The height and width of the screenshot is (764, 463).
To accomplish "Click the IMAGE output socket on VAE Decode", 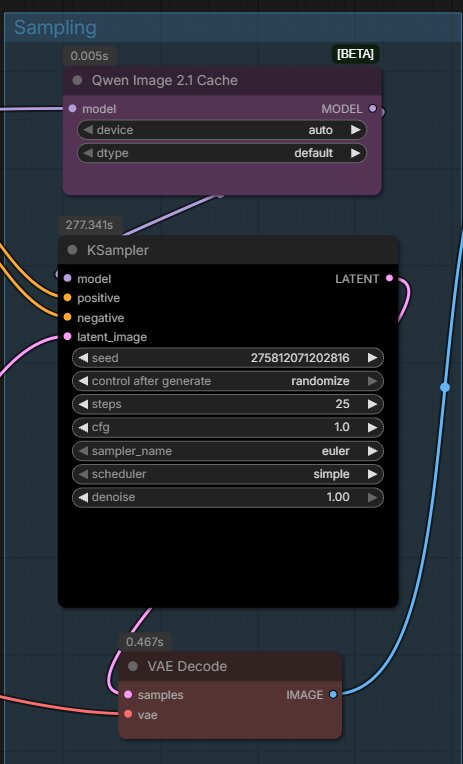I will [333, 694].
